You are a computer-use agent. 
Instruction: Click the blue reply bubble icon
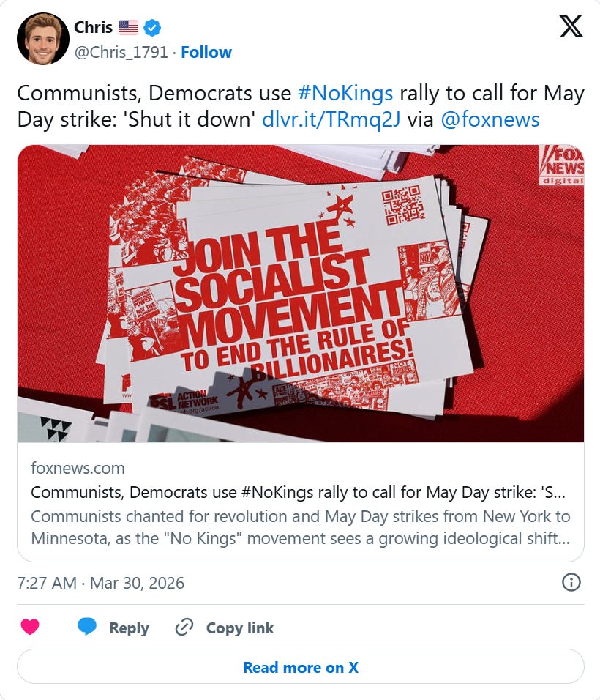87,627
